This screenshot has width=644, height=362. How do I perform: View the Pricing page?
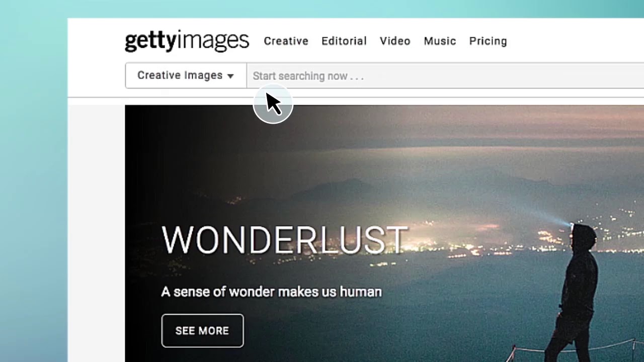(x=488, y=41)
